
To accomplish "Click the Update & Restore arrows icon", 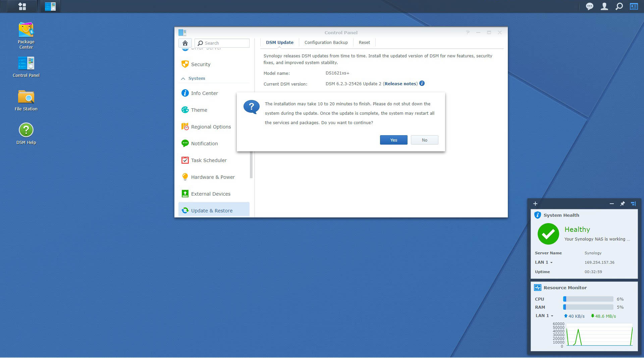I will coord(185,210).
